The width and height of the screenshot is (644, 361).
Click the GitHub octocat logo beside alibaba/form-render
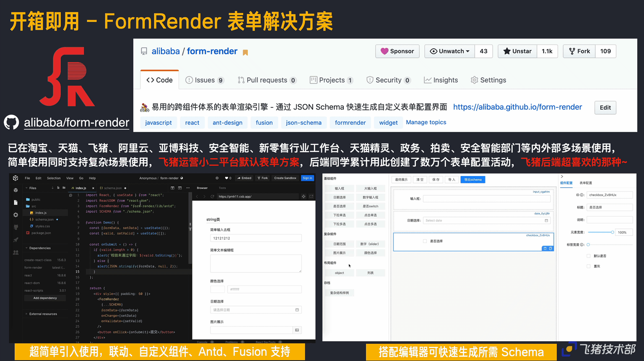tap(11, 123)
